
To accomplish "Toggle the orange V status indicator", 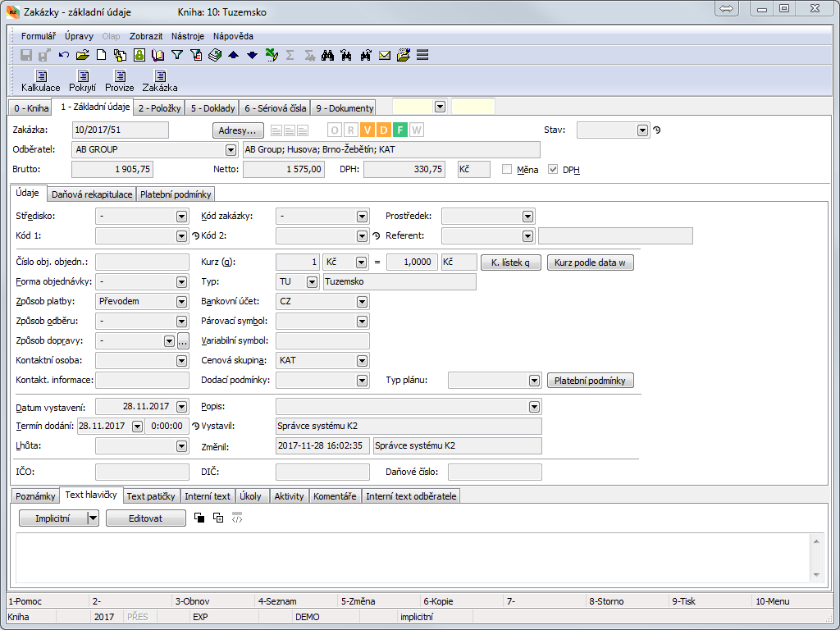I will coord(367,130).
